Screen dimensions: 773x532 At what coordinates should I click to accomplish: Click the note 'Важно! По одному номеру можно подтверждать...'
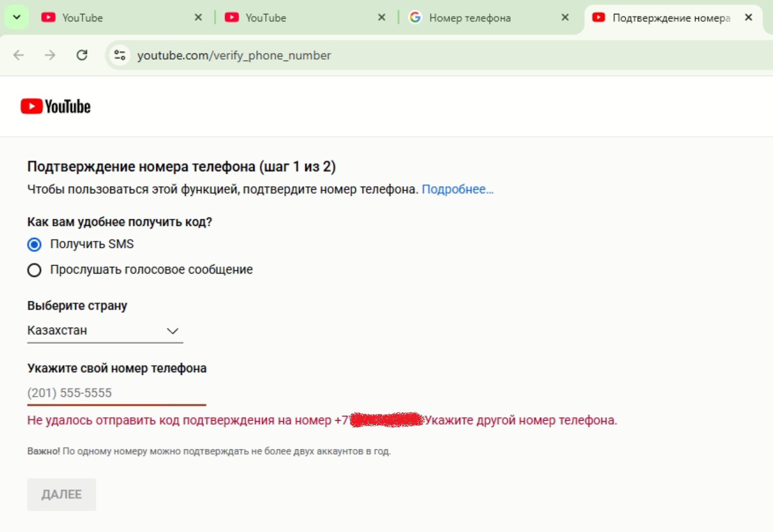click(x=209, y=451)
